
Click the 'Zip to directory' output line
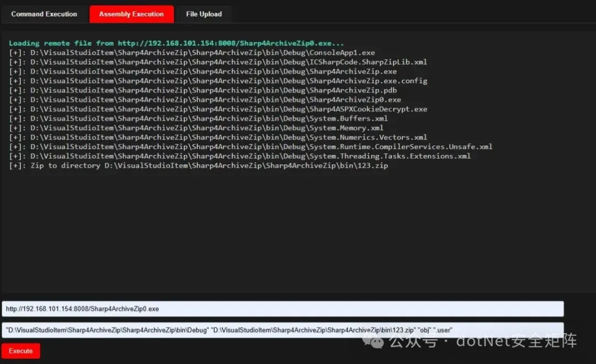[199, 165]
